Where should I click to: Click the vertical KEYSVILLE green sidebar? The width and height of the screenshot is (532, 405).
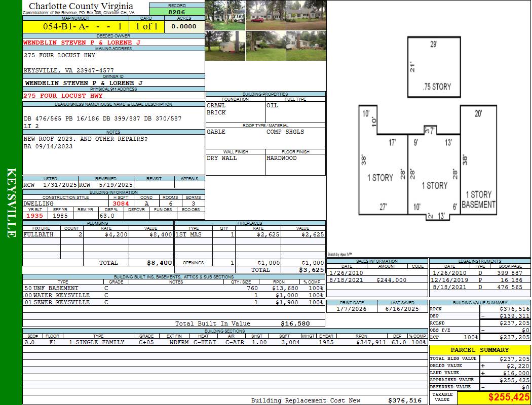coord(11,202)
